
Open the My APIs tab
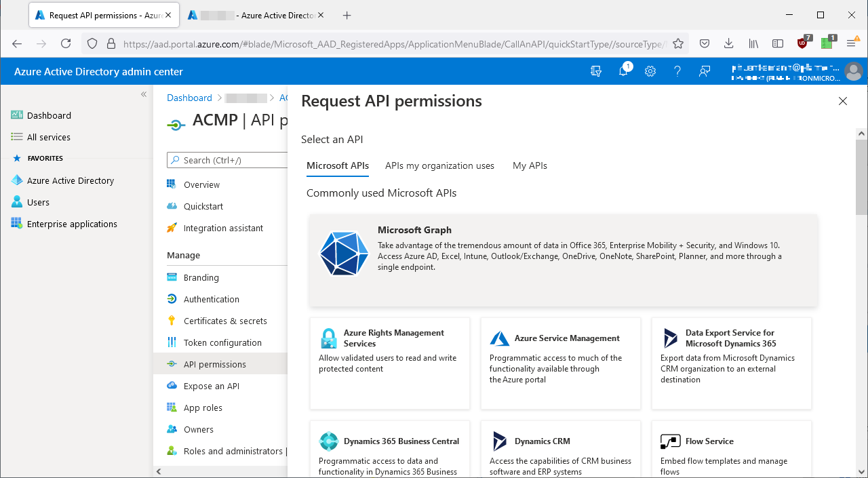pos(530,165)
